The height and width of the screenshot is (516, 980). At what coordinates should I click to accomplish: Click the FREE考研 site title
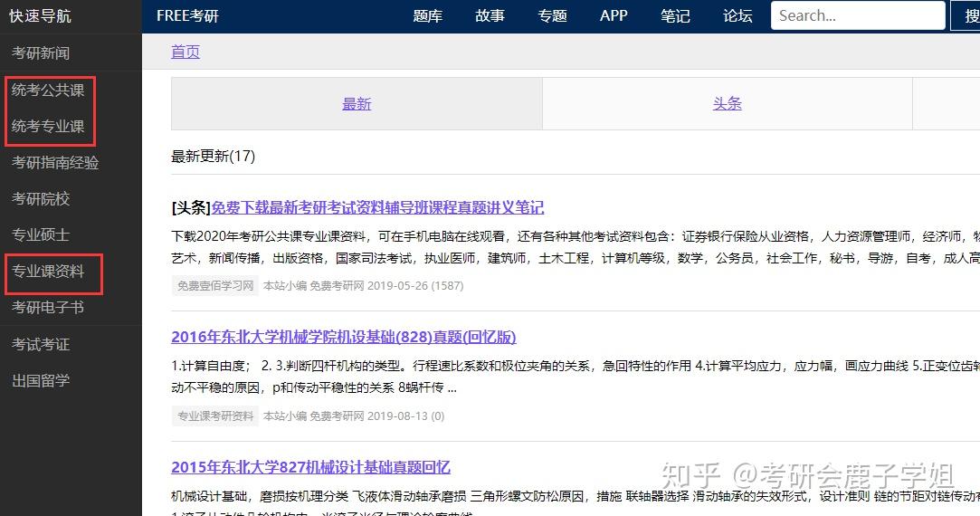pos(187,15)
